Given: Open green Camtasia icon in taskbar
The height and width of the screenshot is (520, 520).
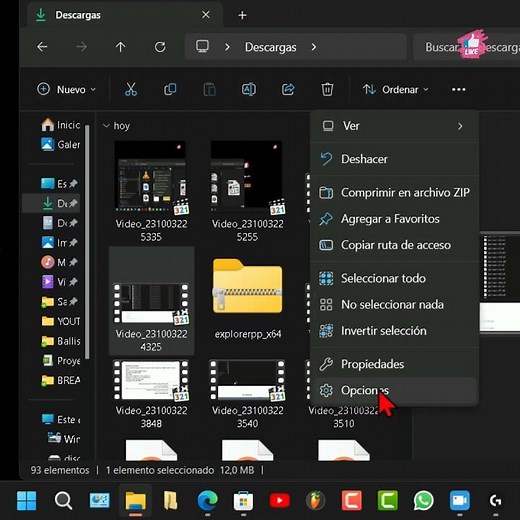Looking at the screenshot, I should 387,500.
